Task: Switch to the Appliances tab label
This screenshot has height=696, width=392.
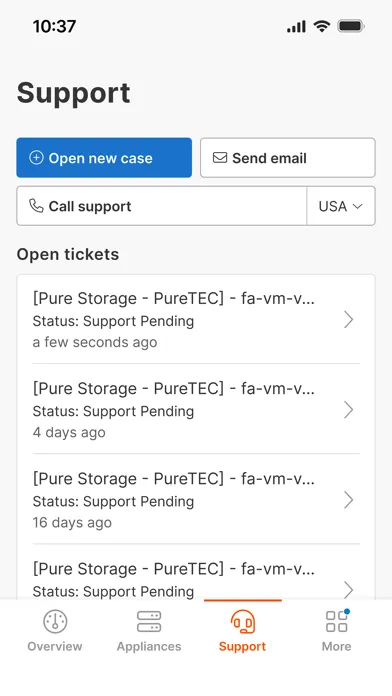Action: tap(149, 646)
